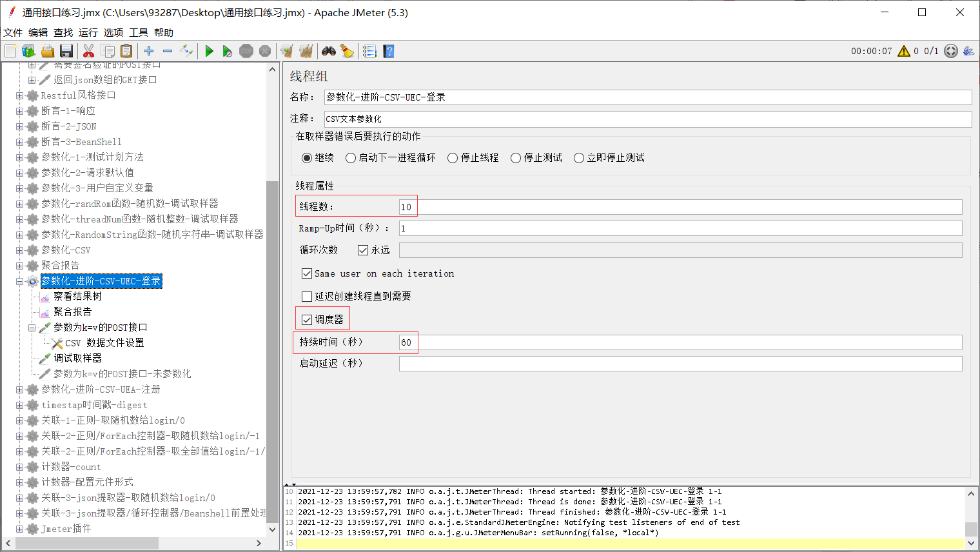980x552 pixels.
Task: Click the Reset search brush icon
Action: [x=348, y=51]
